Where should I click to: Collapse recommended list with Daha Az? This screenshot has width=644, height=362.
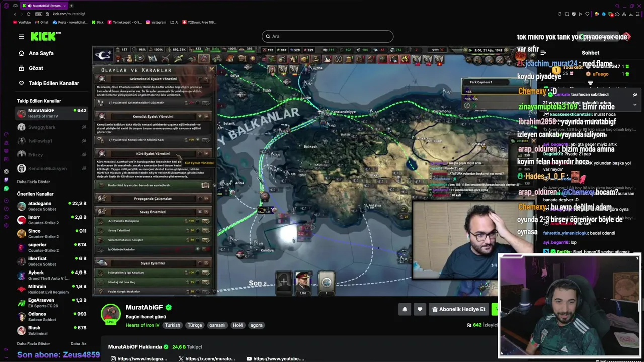point(78,344)
